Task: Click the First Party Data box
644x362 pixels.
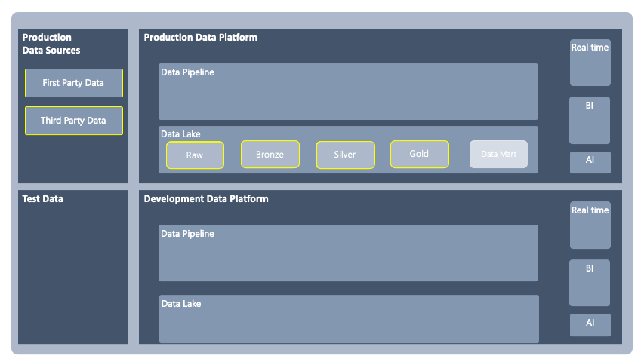Action: (73, 83)
